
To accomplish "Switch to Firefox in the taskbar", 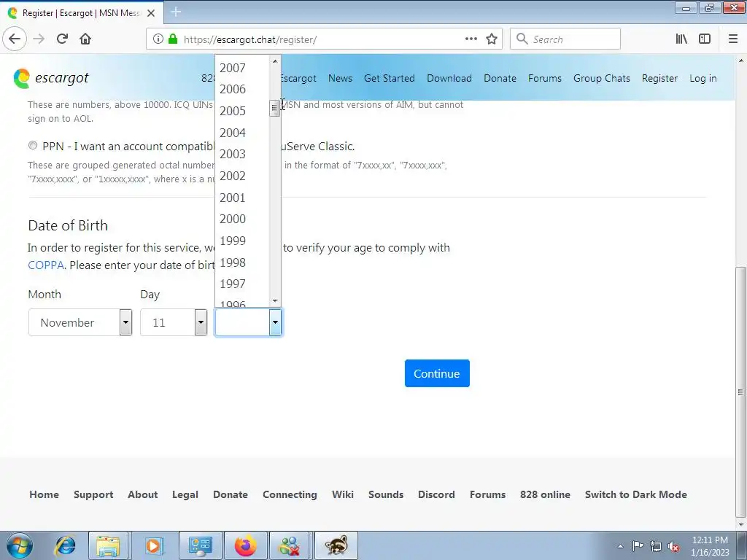I will click(245, 545).
